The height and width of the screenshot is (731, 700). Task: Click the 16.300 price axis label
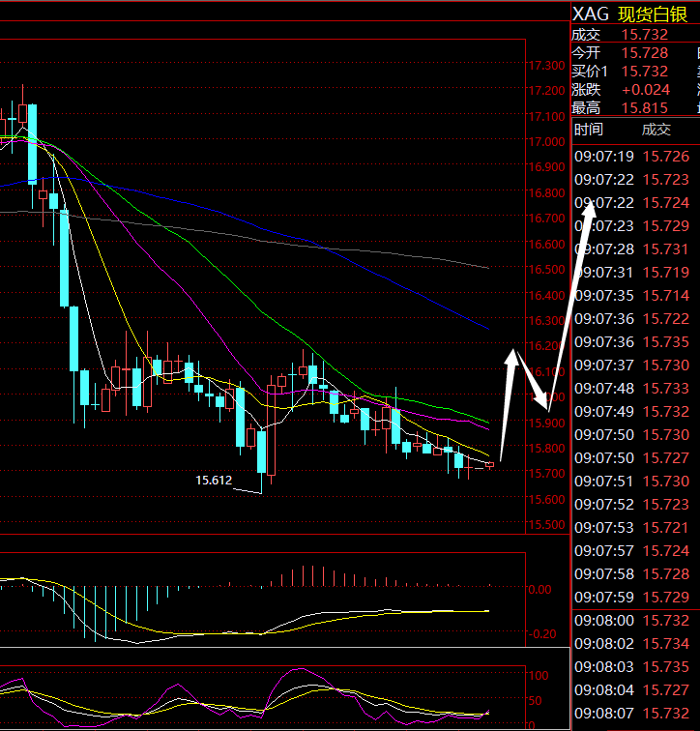click(x=546, y=321)
